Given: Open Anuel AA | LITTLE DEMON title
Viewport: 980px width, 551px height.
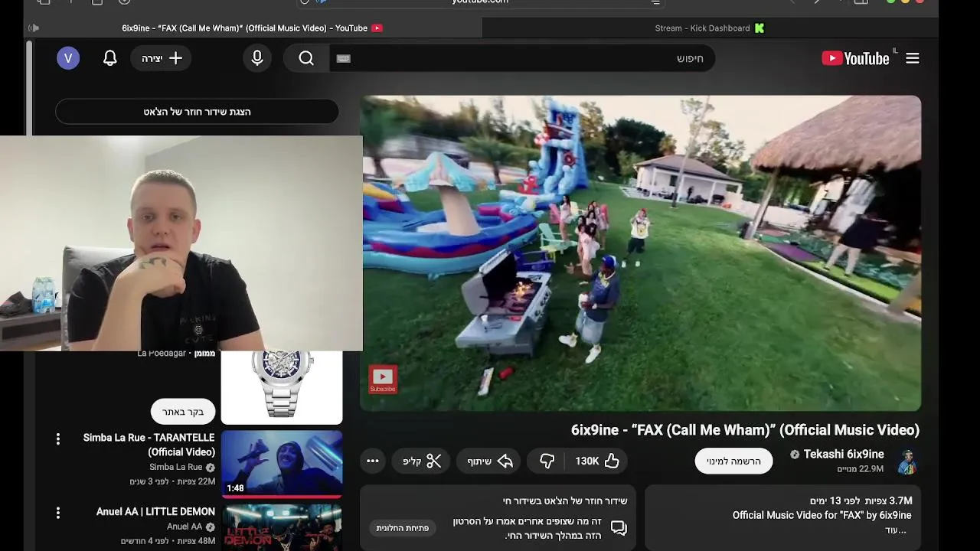Looking at the screenshot, I should click(x=155, y=511).
